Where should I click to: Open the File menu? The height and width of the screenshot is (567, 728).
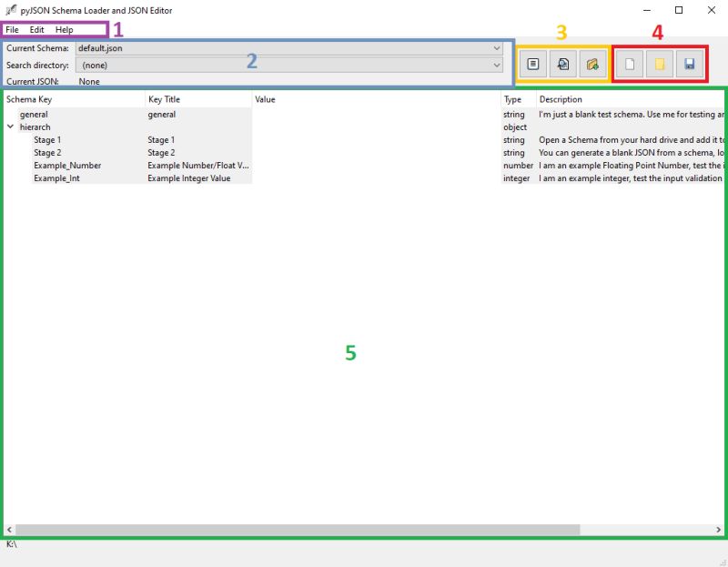(12, 28)
